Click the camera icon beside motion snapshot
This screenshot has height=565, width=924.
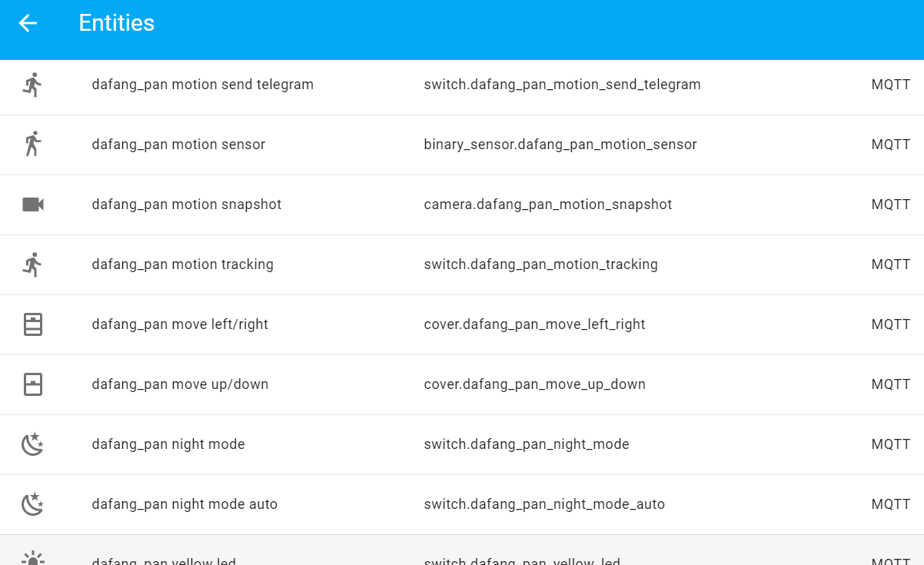(32, 204)
